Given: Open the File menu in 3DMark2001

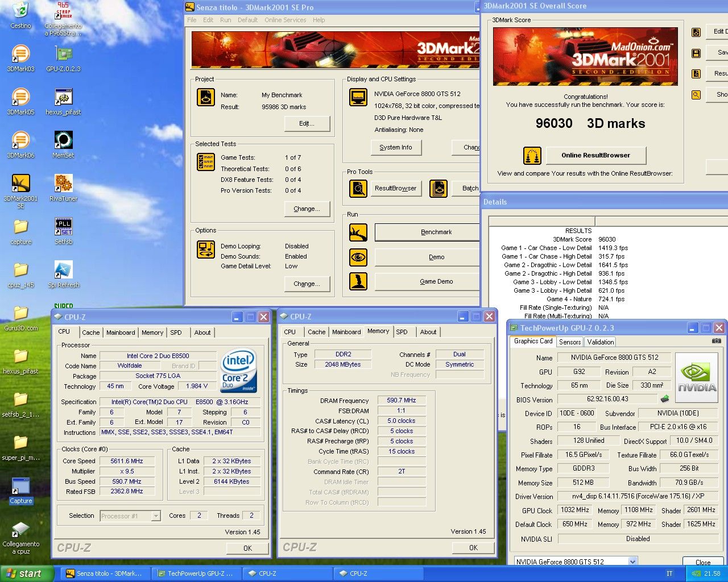Looking at the screenshot, I should [x=192, y=20].
